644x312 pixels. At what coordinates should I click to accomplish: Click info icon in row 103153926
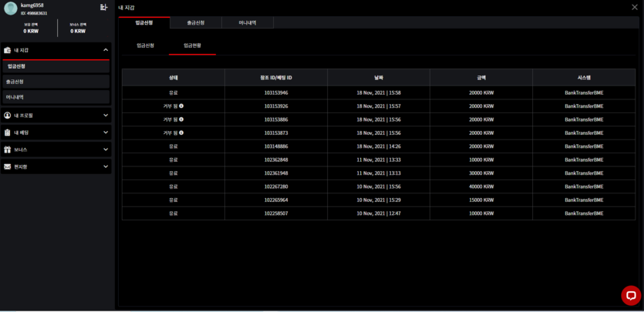[181, 106]
